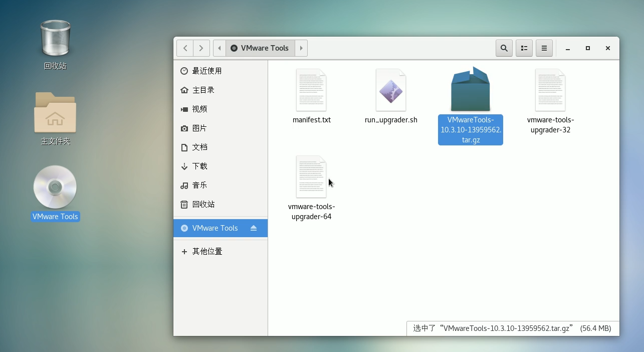Click the VMwareTools-10.3.10-13959562.tar.gz filename
The height and width of the screenshot is (352, 644).
471,130
